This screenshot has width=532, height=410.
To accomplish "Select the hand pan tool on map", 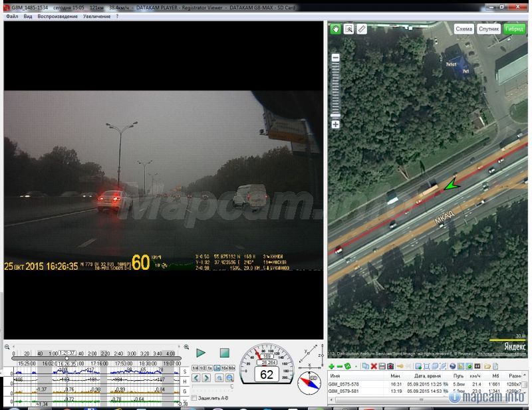I will click(336, 29).
